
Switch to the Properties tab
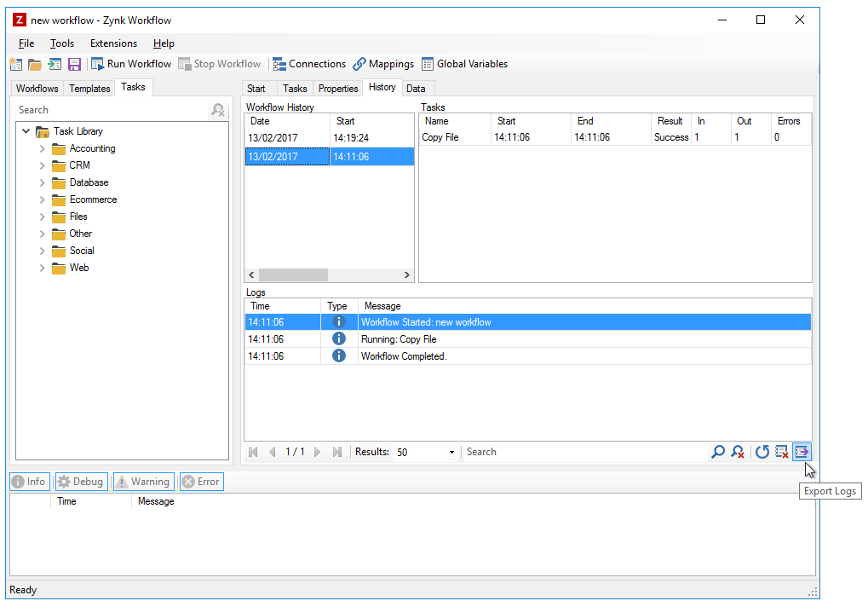click(x=338, y=89)
